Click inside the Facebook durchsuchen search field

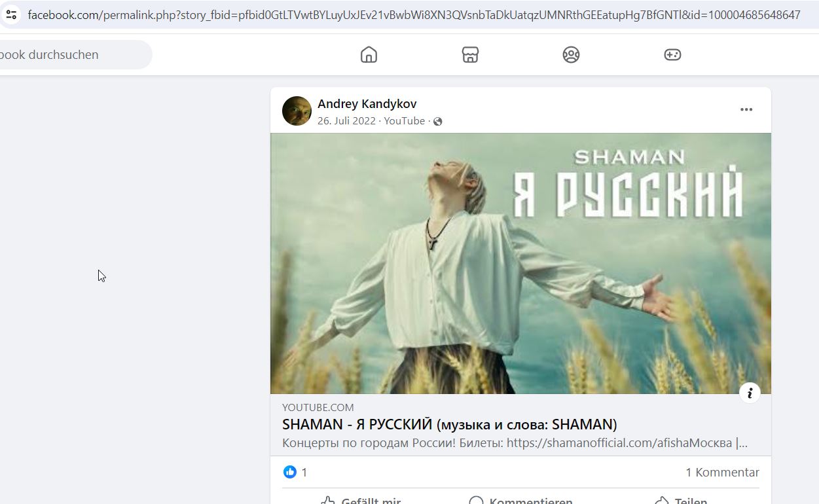(75, 54)
